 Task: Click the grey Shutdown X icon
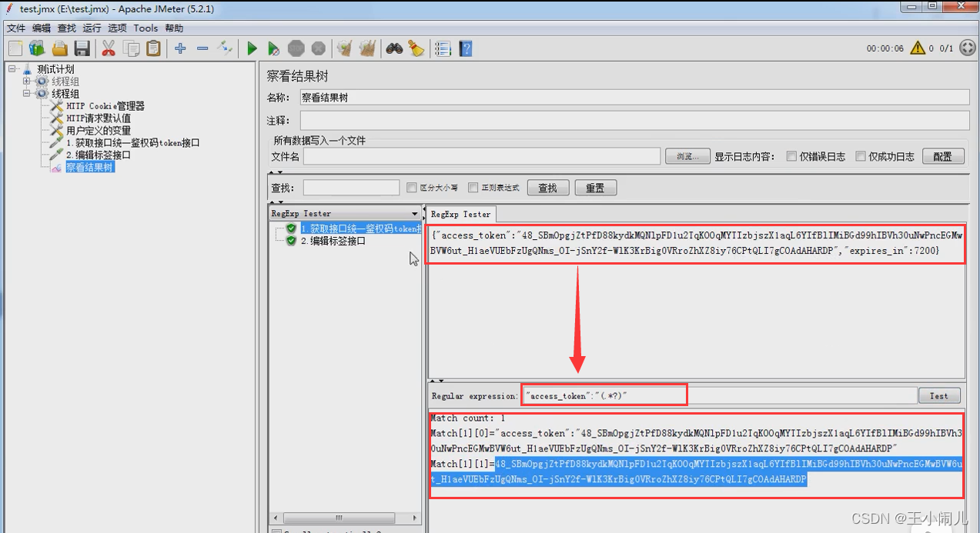point(318,48)
